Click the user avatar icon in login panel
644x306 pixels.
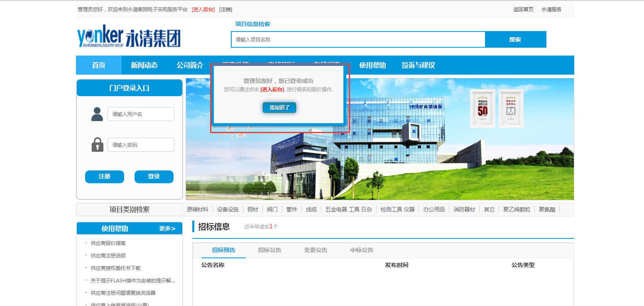click(x=97, y=114)
